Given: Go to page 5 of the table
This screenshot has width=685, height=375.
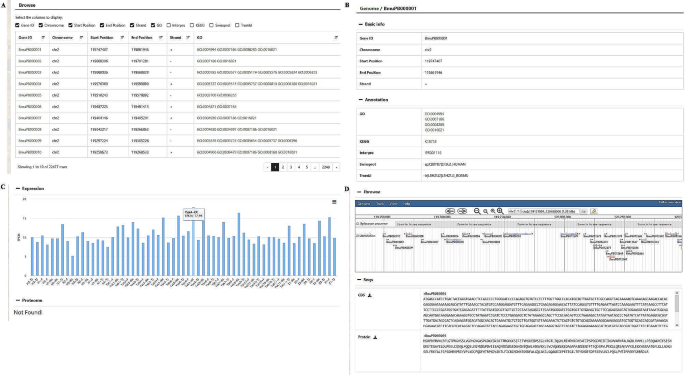Looking at the screenshot, I should [307, 167].
